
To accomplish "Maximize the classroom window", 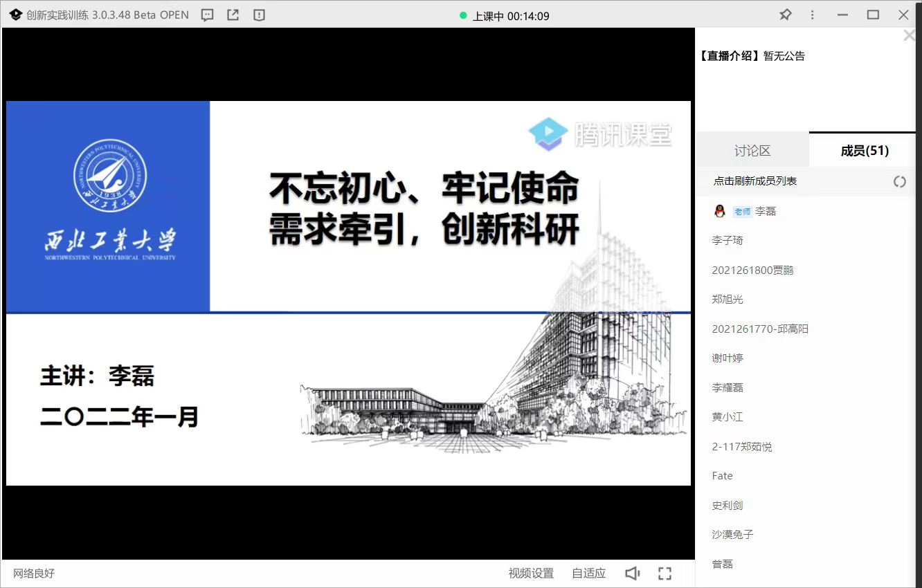I will coord(873,15).
